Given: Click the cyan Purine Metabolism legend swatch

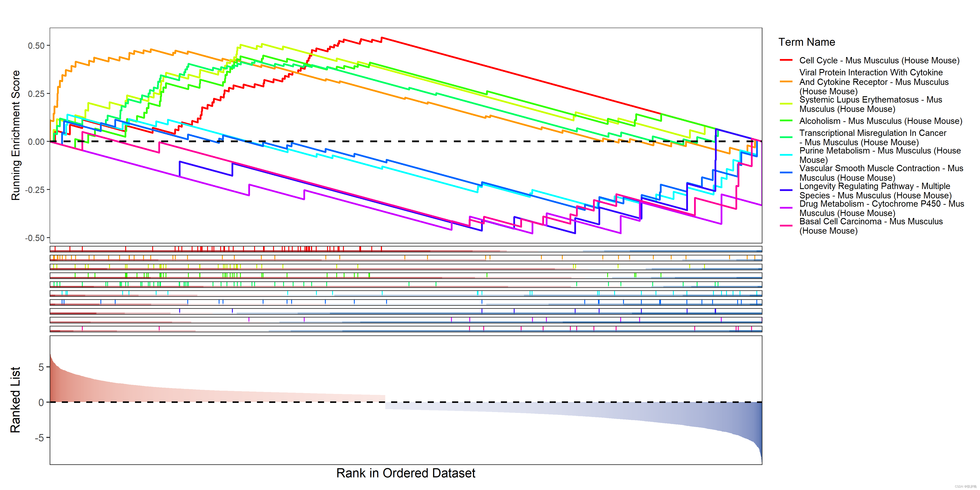Looking at the screenshot, I should point(786,155).
